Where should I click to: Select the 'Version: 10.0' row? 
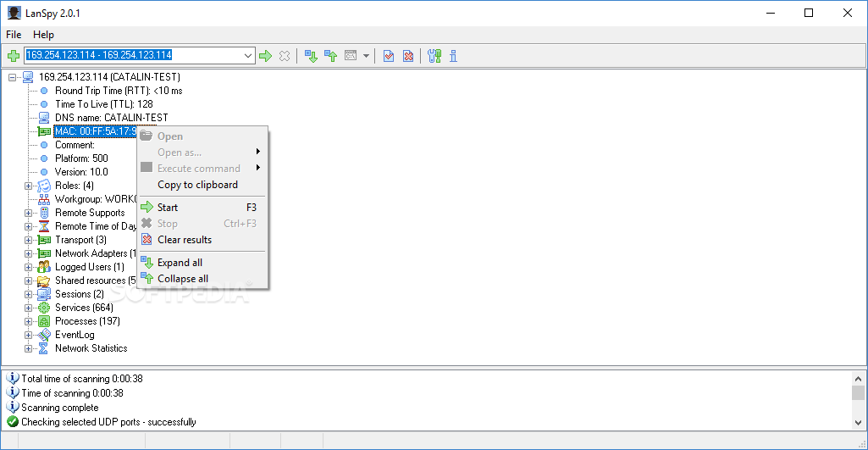(x=81, y=172)
